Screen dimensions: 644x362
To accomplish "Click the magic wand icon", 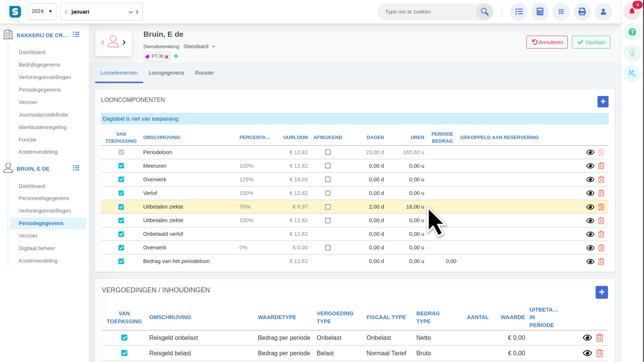I will point(632,73).
